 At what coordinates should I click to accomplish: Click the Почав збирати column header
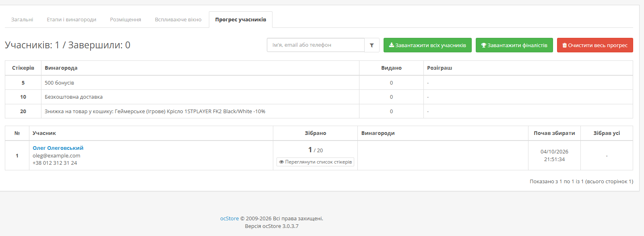[554, 133]
